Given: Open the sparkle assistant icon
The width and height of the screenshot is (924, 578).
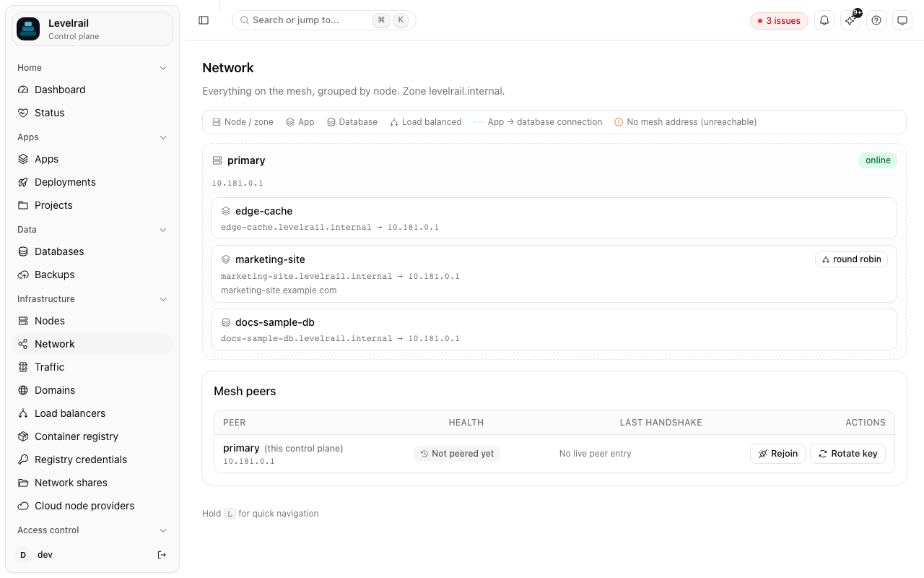Looking at the screenshot, I should [850, 20].
